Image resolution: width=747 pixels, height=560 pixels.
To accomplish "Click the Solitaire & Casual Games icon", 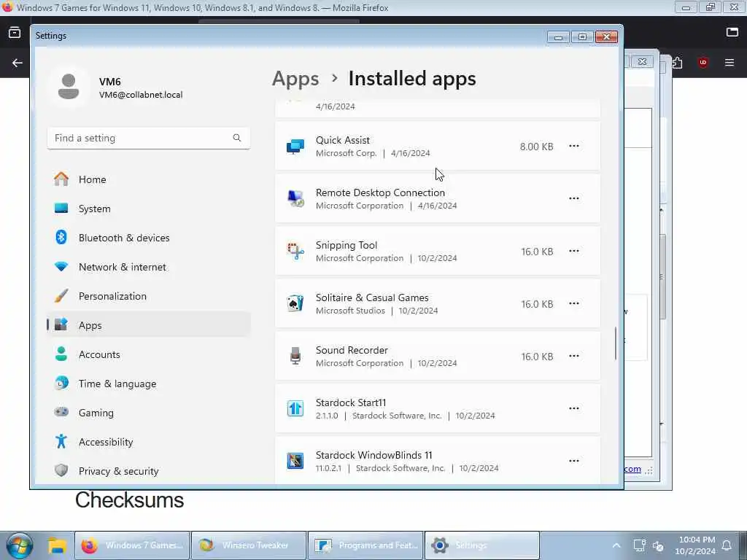I will (295, 303).
